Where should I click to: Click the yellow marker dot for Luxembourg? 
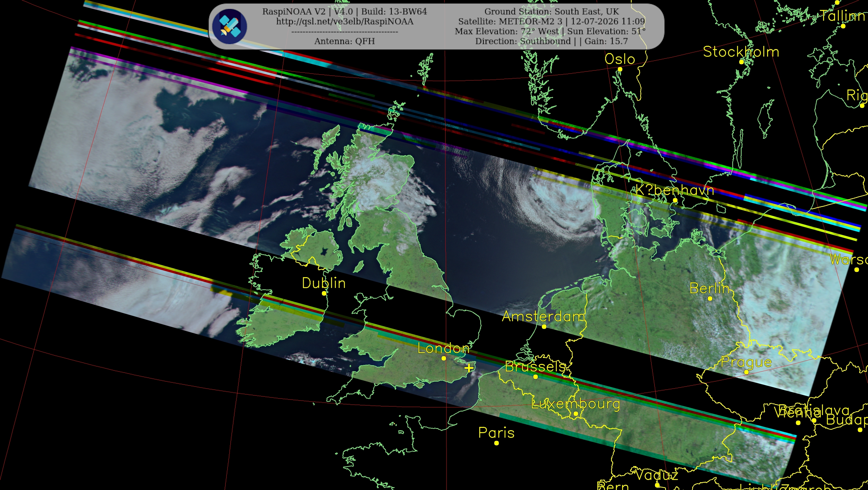coord(576,414)
